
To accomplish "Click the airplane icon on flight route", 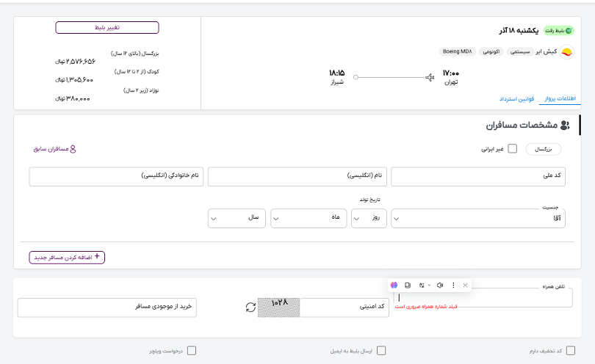I will pos(430,77).
